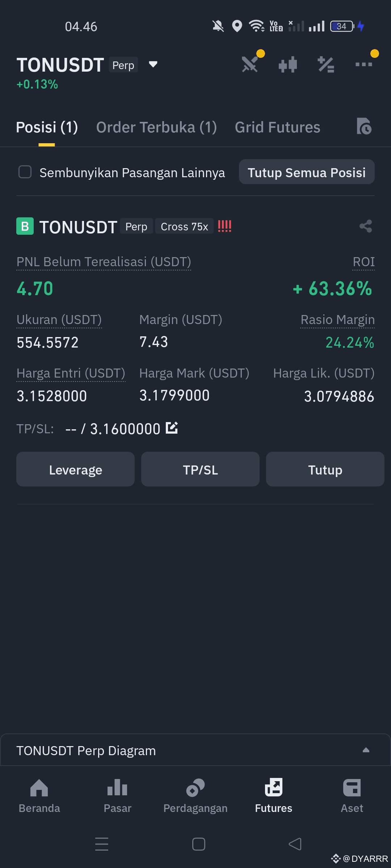
Task: Switch to Order Terbuka (1) tab
Action: (x=156, y=127)
